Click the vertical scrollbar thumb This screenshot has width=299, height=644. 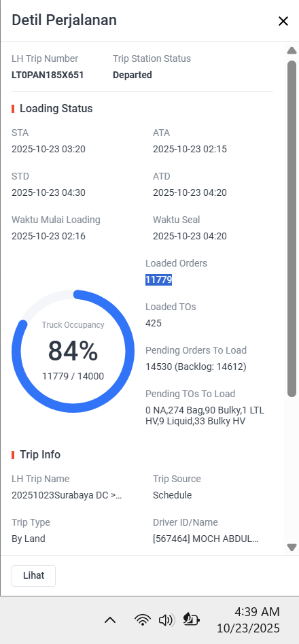(292, 228)
